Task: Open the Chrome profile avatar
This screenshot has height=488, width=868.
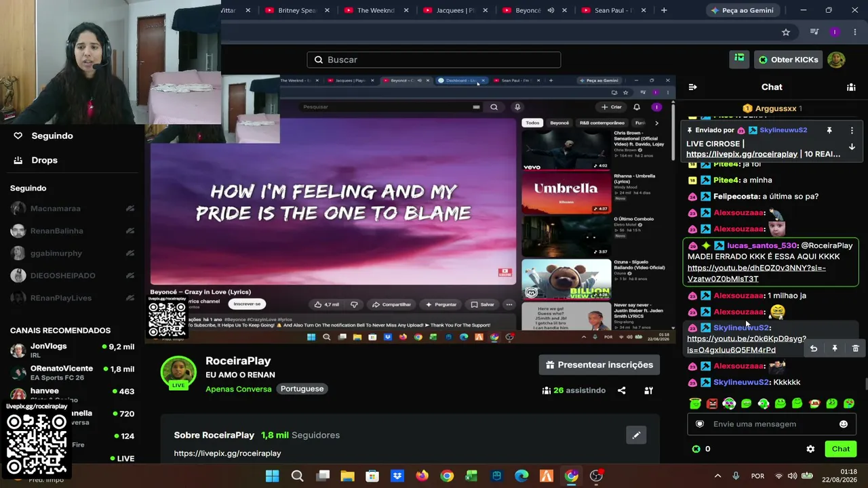Action: [835, 32]
